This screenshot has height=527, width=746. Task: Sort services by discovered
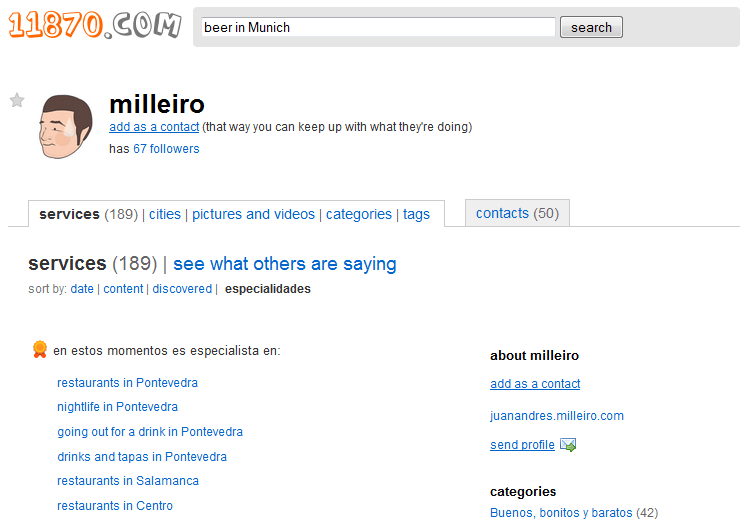pos(182,289)
